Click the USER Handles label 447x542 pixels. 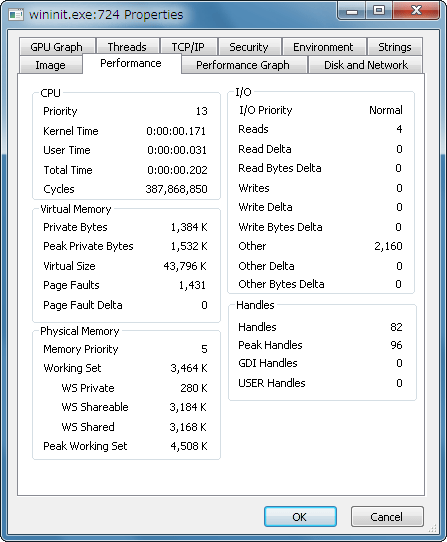point(272,383)
